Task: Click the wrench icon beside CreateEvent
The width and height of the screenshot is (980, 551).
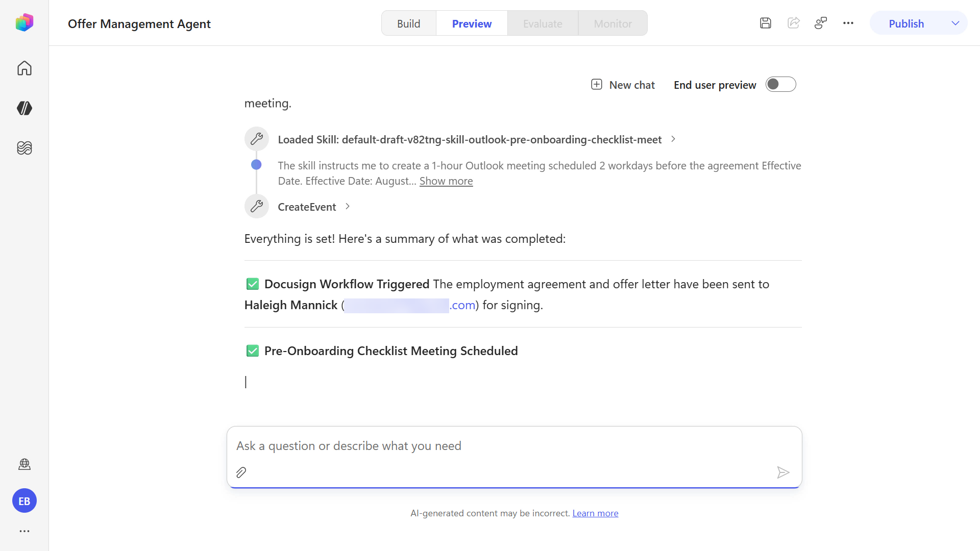Action: click(257, 206)
